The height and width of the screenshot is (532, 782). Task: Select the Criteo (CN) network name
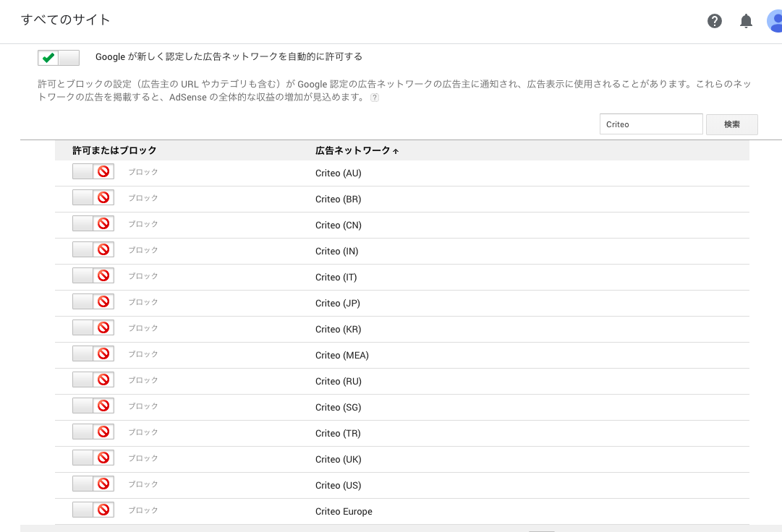pyautogui.click(x=338, y=225)
